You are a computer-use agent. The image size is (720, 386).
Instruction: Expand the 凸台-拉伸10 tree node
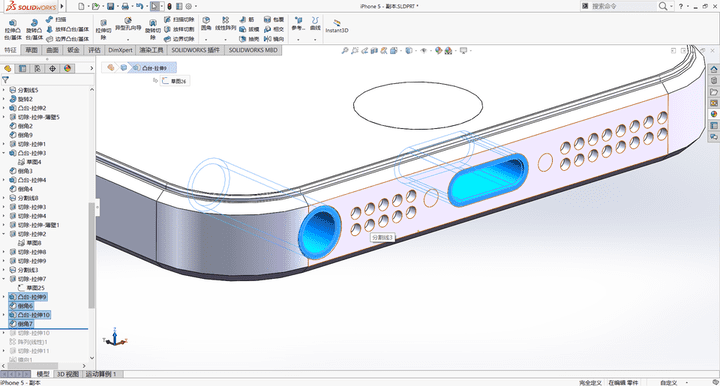click(x=4, y=315)
